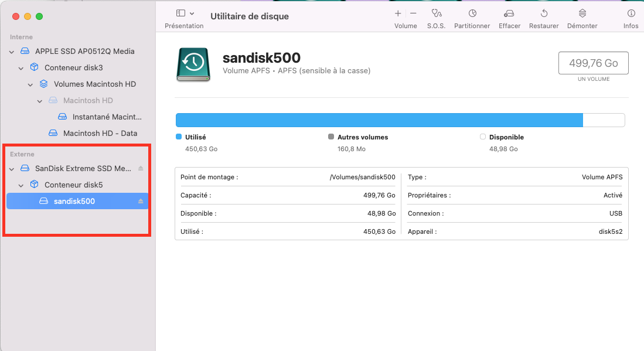Click the Type Volume APFS value
Image resolution: width=644 pixels, height=351 pixels.
[x=602, y=178]
